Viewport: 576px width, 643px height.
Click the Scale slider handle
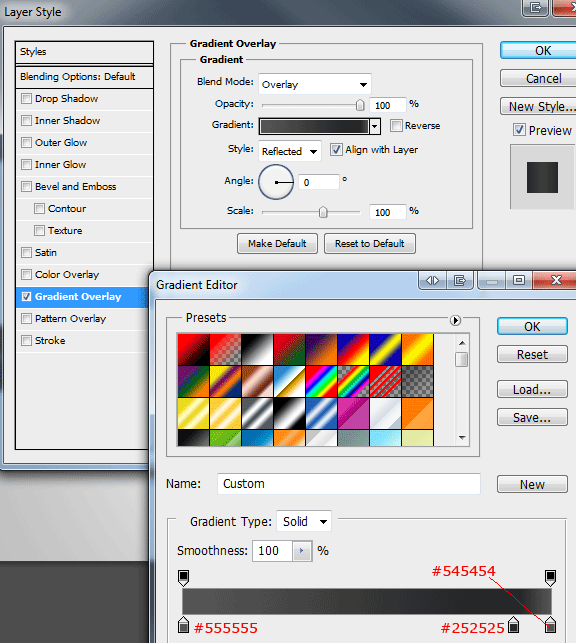pos(323,212)
